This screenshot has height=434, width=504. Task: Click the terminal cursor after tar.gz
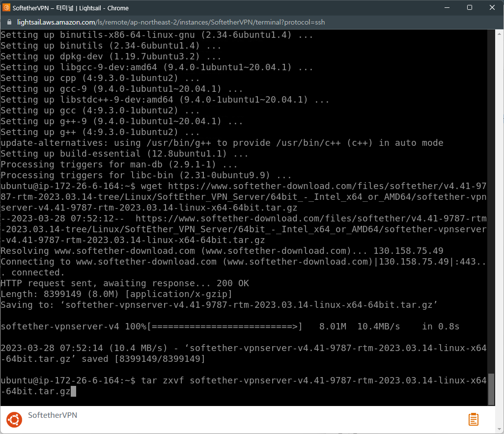tap(73, 391)
